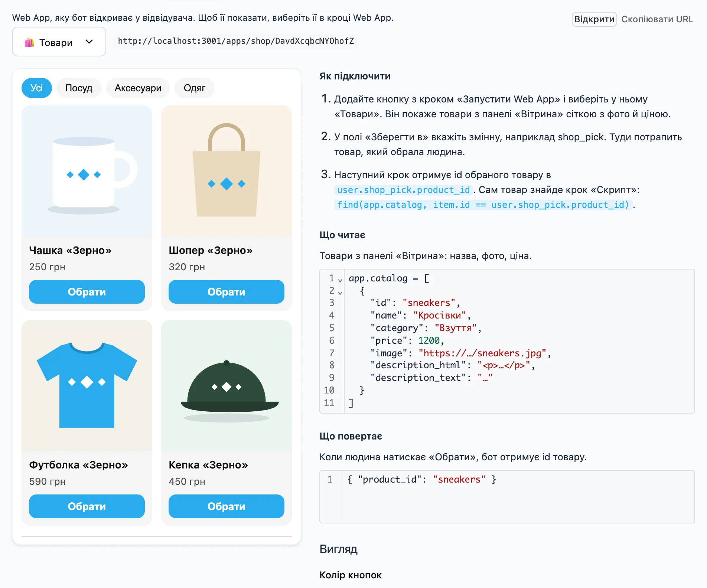
Task: Open the «Товари» web app dropdown
Action: 59,42
